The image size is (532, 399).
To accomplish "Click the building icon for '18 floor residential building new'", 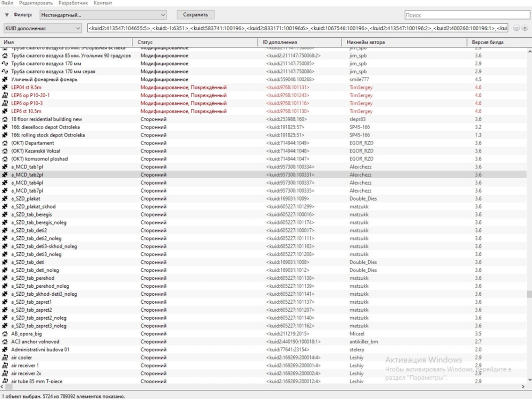I will click(x=5, y=119).
